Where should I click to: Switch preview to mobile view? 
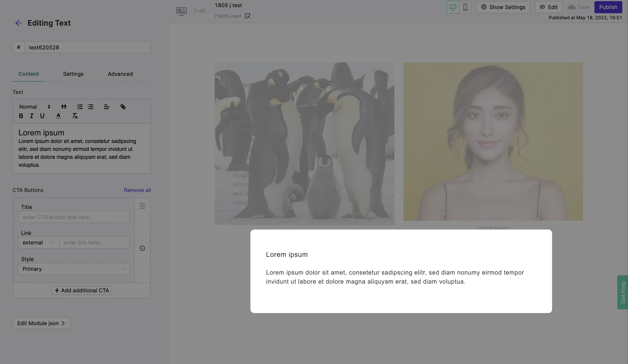[465, 7]
